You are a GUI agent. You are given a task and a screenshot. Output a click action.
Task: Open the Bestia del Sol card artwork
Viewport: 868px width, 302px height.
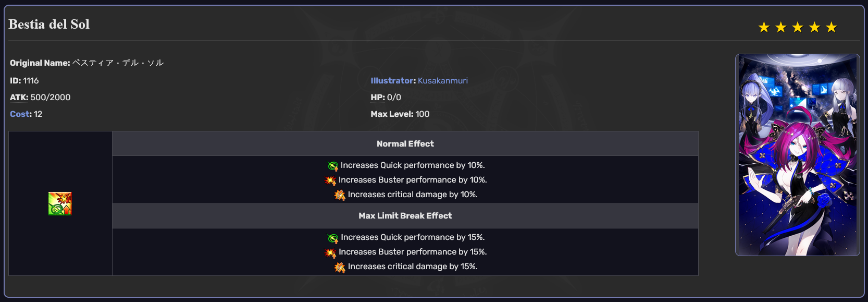coord(798,155)
